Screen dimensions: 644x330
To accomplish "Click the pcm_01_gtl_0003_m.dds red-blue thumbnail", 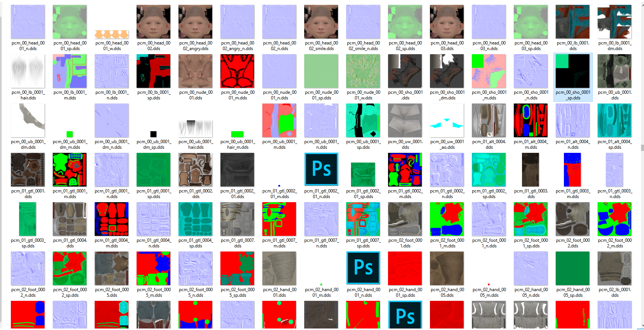I will 573,170.
